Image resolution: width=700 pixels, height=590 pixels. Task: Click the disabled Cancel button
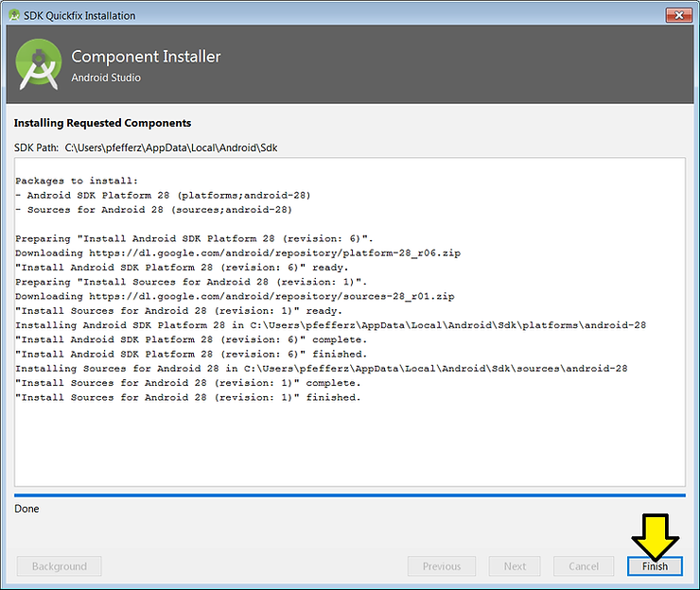click(x=584, y=566)
